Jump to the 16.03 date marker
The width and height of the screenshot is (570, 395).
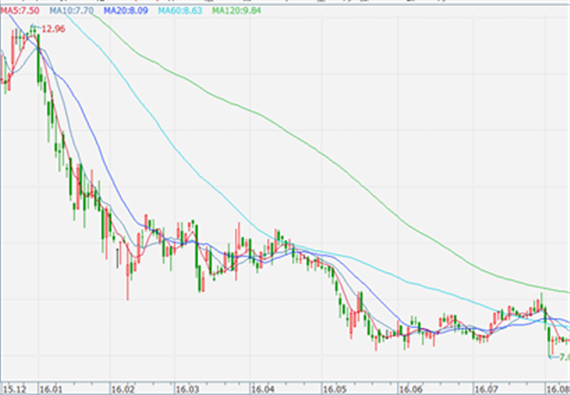pos(188,390)
